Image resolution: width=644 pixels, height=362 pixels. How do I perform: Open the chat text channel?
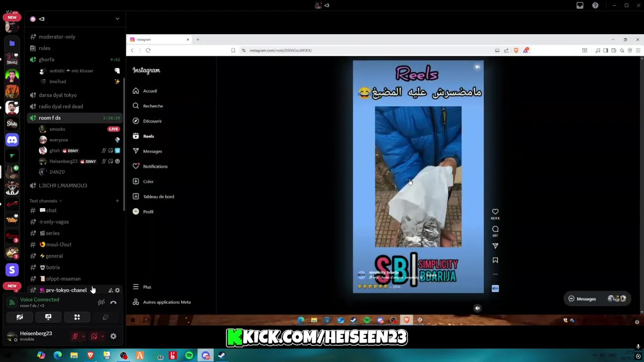click(x=75, y=211)
